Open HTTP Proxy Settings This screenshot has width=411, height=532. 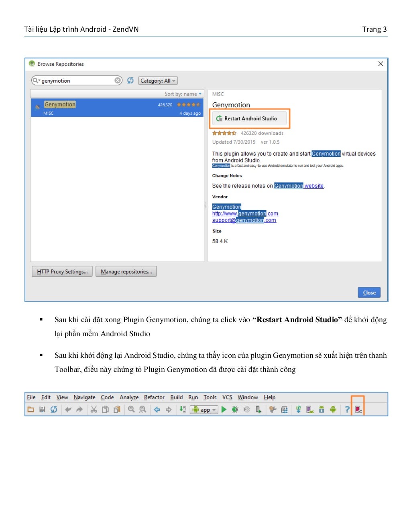point(62,272)
